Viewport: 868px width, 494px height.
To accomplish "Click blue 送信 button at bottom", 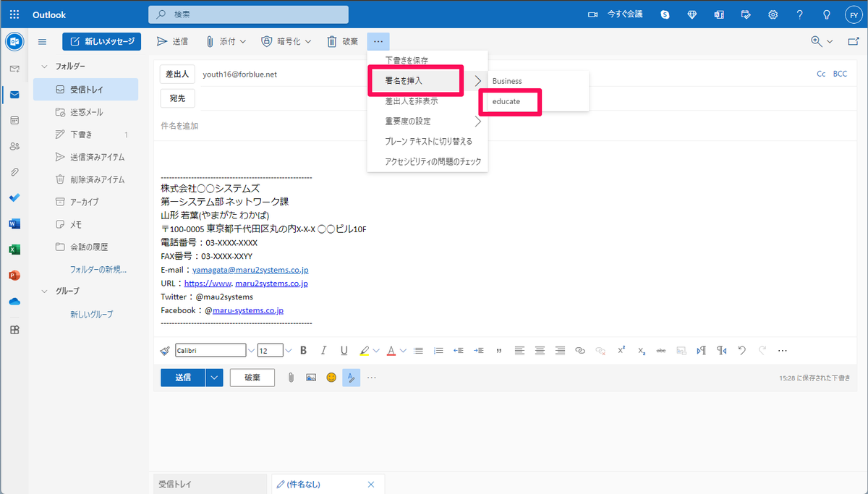I will click(x=183, y=378).
